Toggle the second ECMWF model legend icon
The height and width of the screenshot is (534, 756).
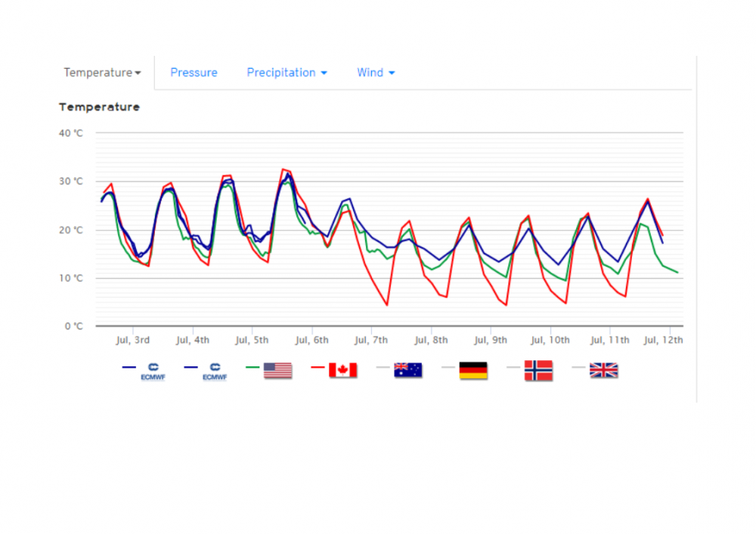(x=215, y=370)
